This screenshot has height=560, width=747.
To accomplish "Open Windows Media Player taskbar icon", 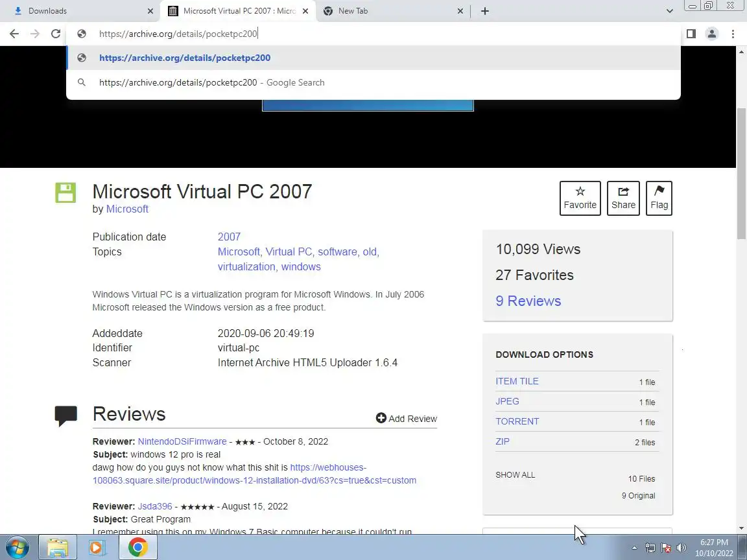I will 97,548.
